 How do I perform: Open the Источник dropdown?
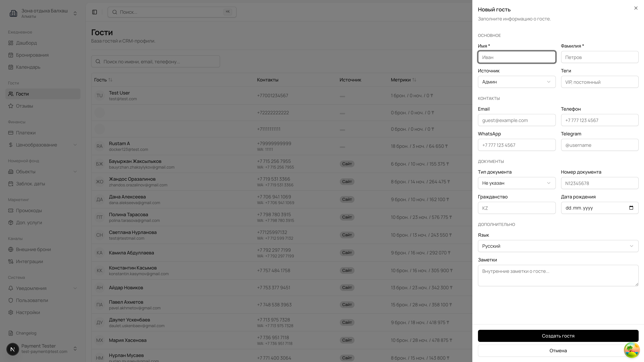517,82
